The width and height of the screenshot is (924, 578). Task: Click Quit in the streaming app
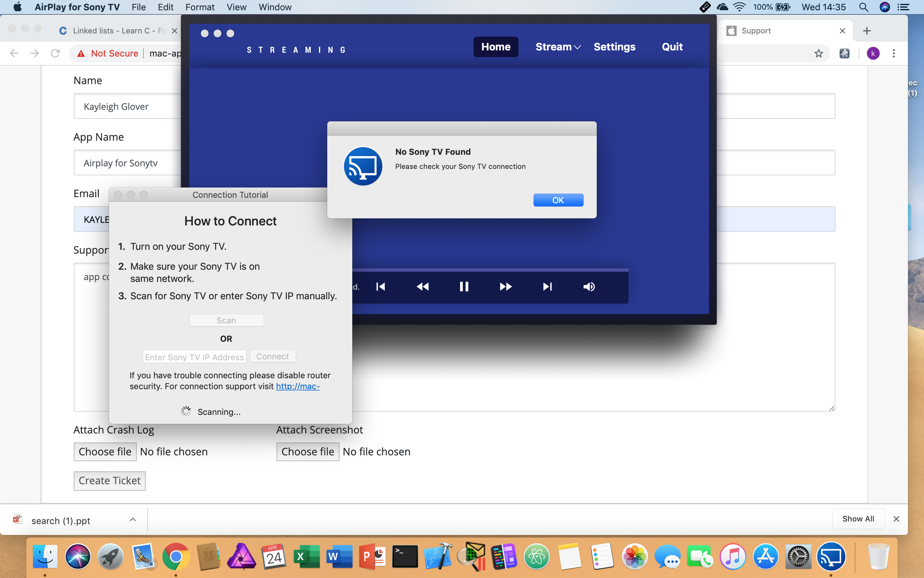tap(672, 47)
